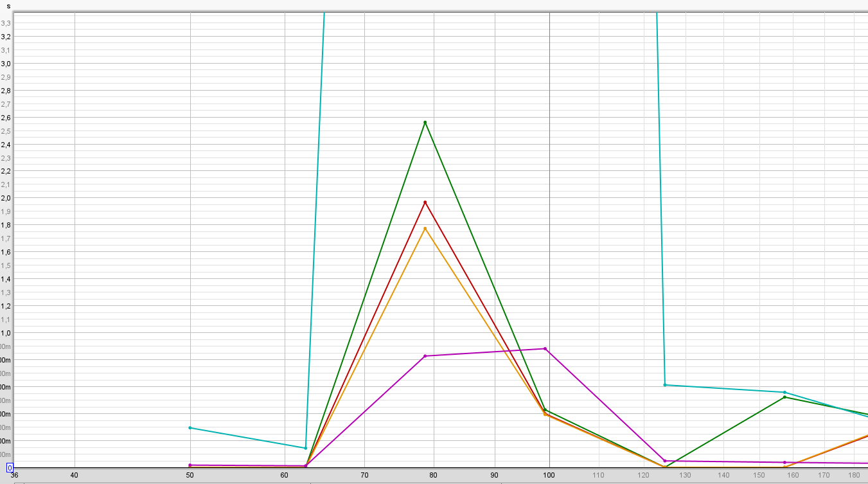
Task: Click the 2,0 label on vertical axis
Action: 6,198
